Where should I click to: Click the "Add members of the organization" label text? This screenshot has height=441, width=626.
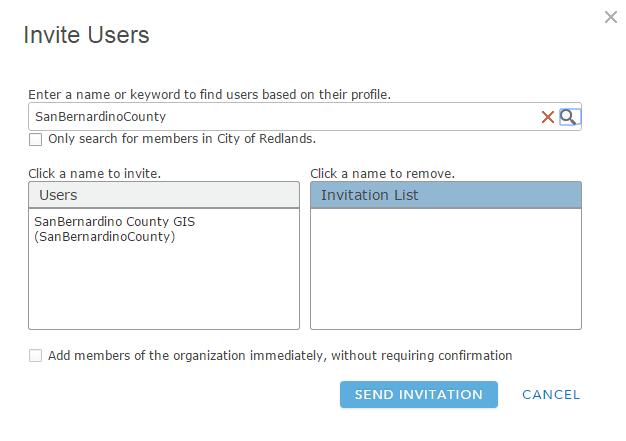[280, 356]
